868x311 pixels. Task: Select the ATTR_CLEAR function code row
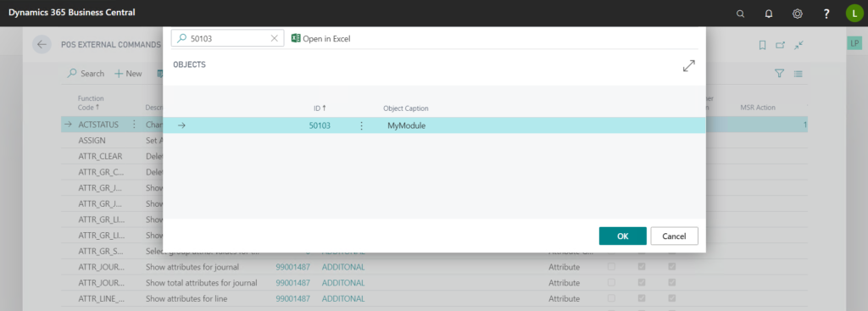tap(100, 156)
